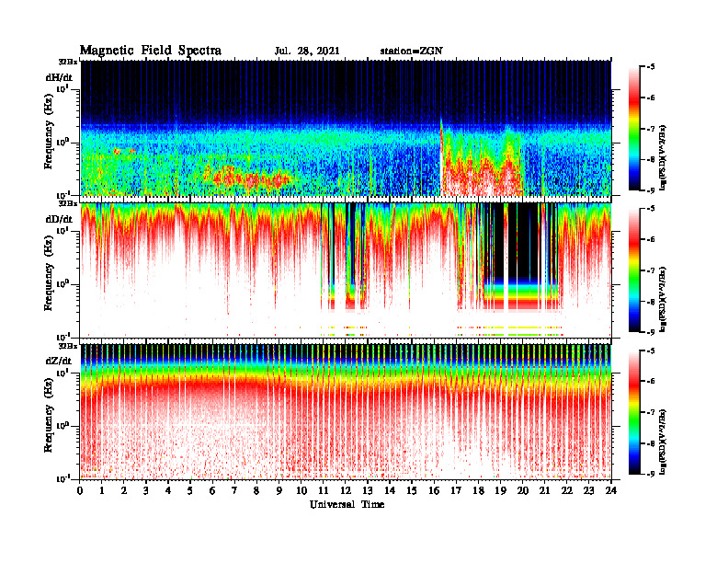Click hour 3 on the Universal Time axis
The height and width of the screenshot is (563, 728).
pos(147,491)
